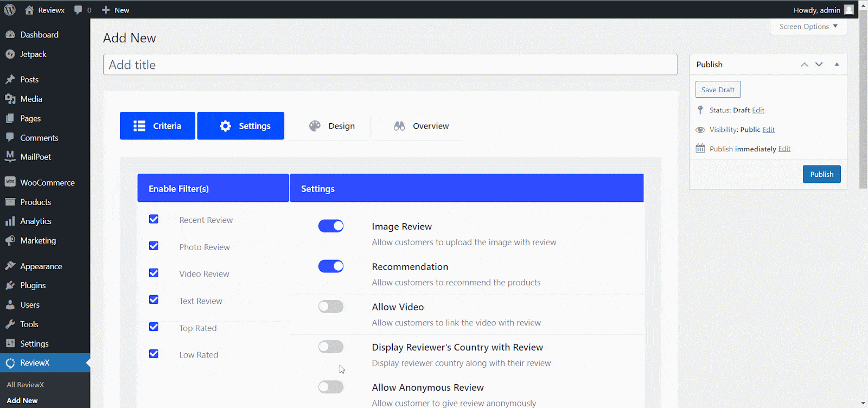The height and width of the screenshot is (408, 868).
Task: Click the WordPress logo icon
Action: (x=10, y=10)
